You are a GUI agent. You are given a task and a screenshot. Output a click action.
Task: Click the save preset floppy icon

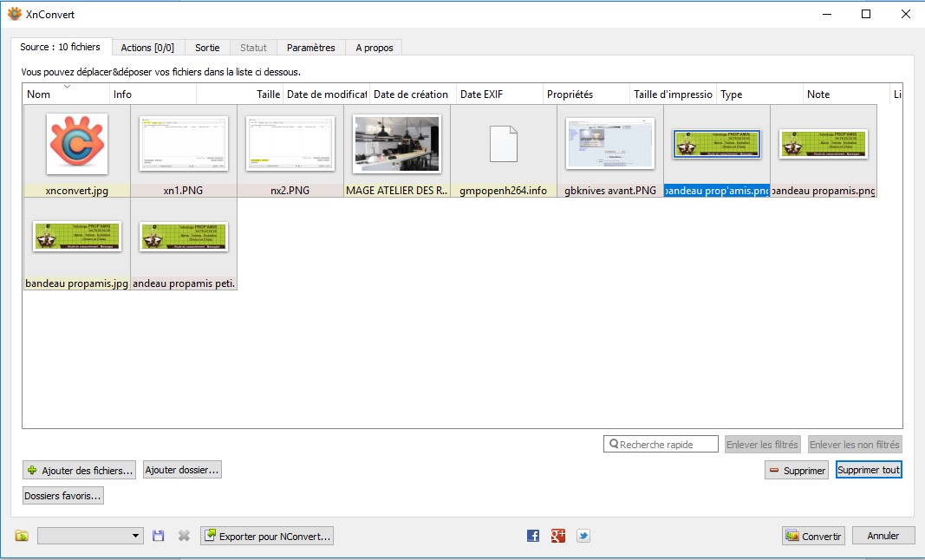click(158, 536)
